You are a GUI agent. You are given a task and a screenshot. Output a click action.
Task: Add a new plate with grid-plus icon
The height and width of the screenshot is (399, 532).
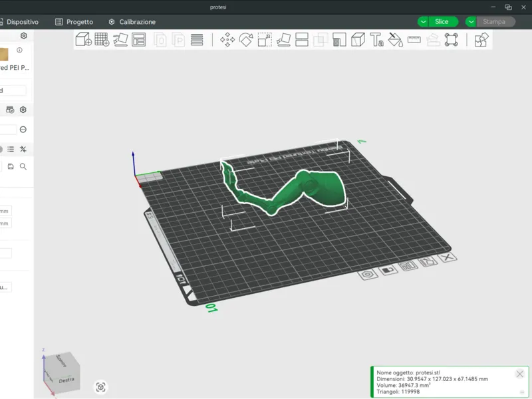click(102, 39)
